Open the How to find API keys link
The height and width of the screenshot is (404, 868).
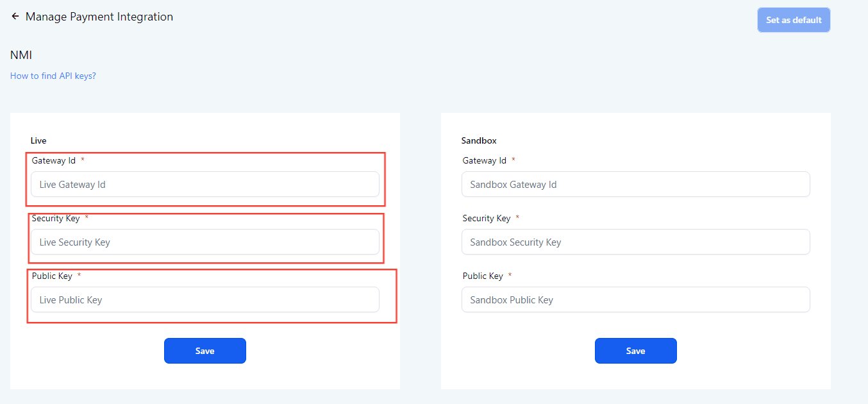click(53, 76)
